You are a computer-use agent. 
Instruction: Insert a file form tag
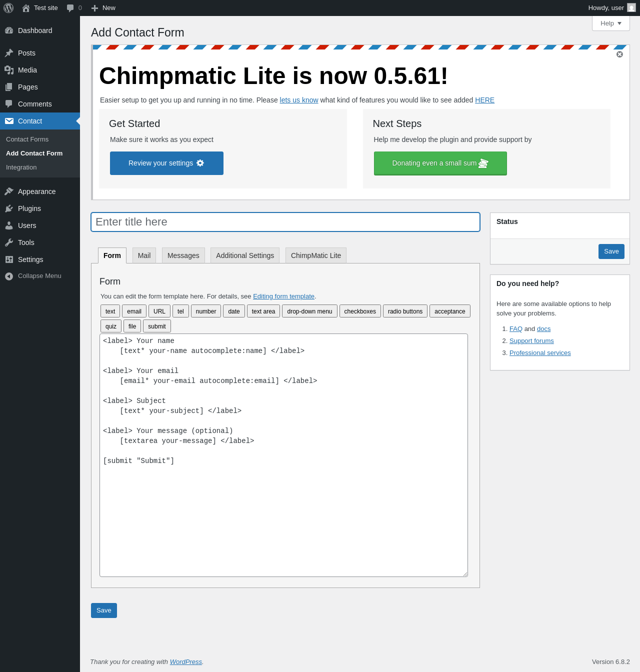(x=132, y=326)
